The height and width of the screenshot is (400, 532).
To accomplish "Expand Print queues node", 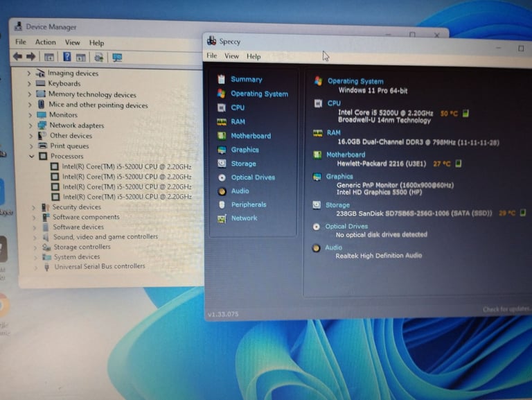I will click(31, 146).
